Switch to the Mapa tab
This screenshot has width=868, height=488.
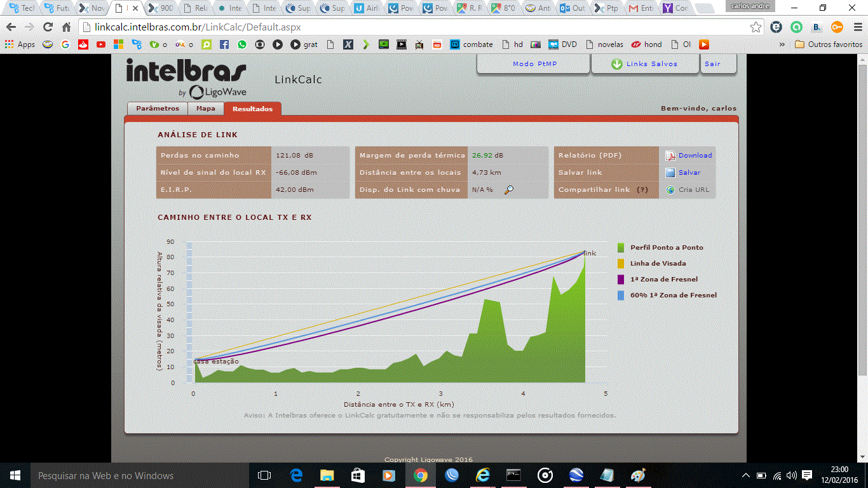pyautogui.click(x=206, y=109)
